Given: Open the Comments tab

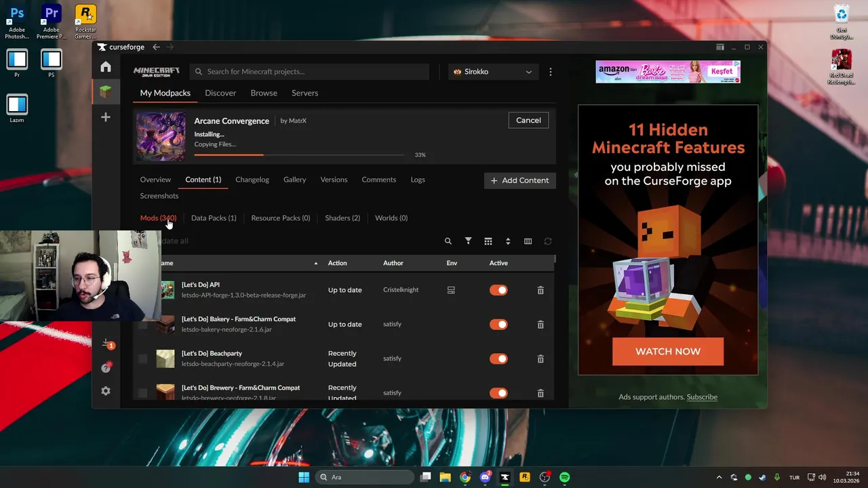Looking at the screenshot, I should 379,180.
